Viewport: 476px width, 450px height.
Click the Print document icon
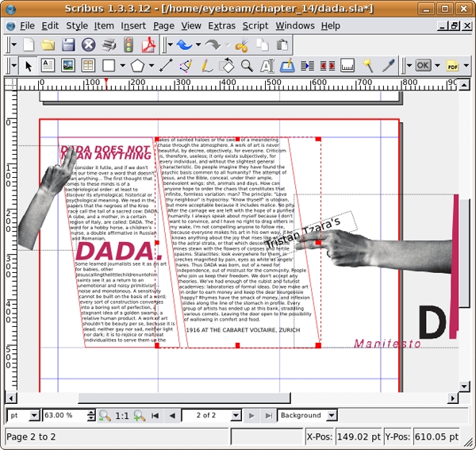pyautogui.click(x=108, y=45)
